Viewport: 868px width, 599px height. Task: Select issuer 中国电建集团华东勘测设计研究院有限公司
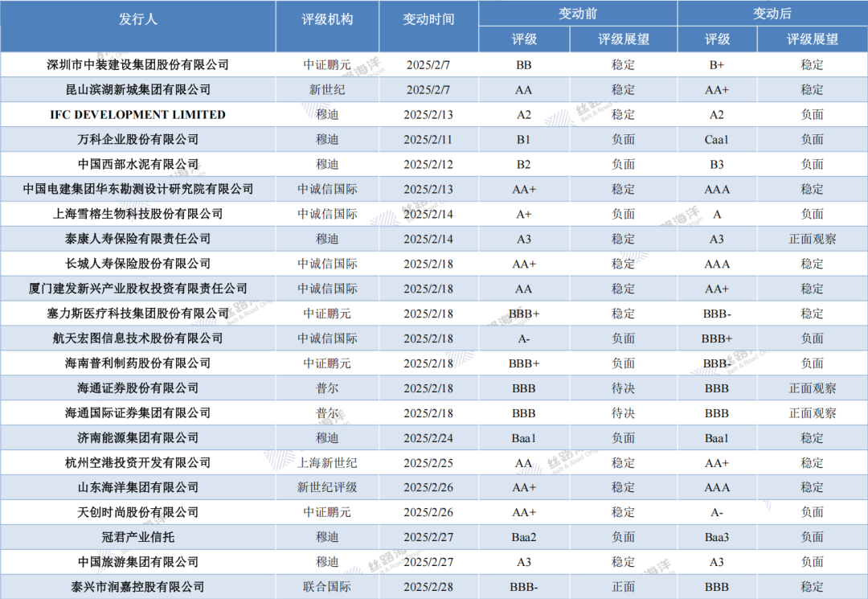click(138, 189)
